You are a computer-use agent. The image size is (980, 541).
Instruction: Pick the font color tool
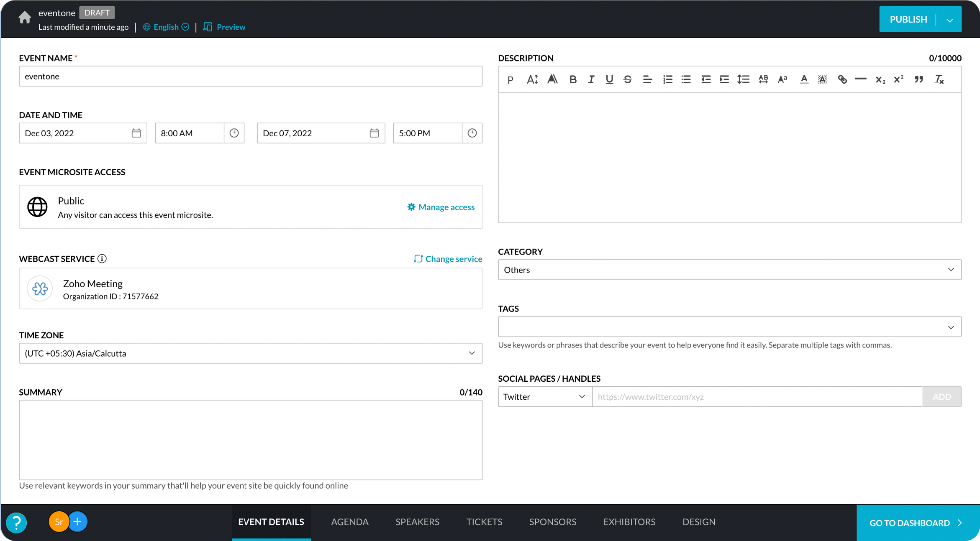pyautogui.click(x=803, y=79)
